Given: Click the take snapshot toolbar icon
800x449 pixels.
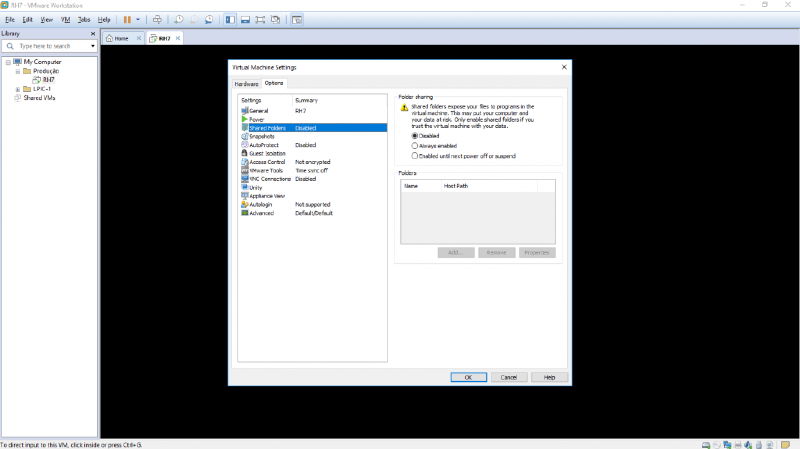Looking at the screenshot, I should pyautogui.click(x=178, y=19).
